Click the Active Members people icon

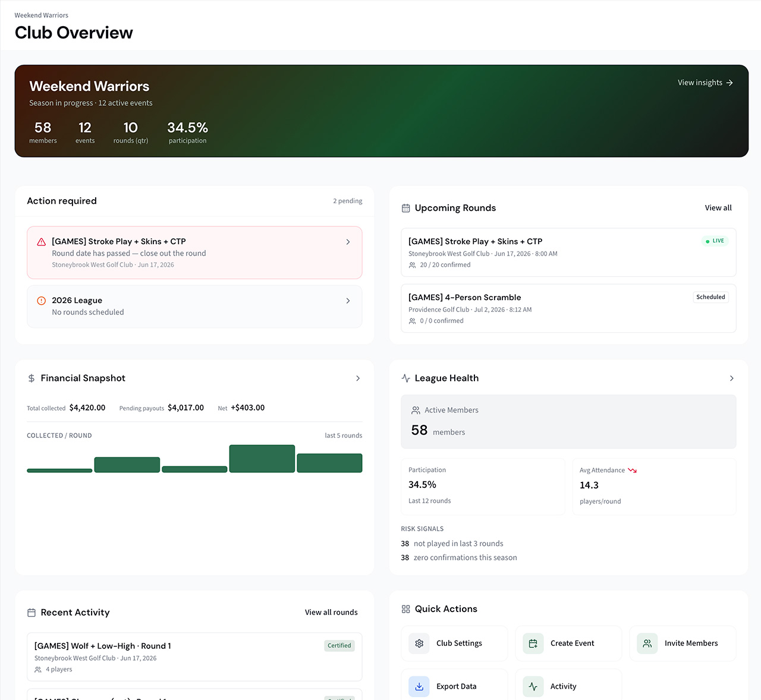416,411
